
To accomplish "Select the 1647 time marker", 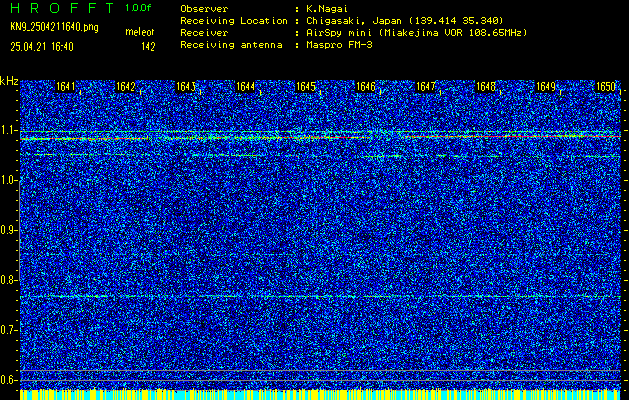I will click(426, 86).
